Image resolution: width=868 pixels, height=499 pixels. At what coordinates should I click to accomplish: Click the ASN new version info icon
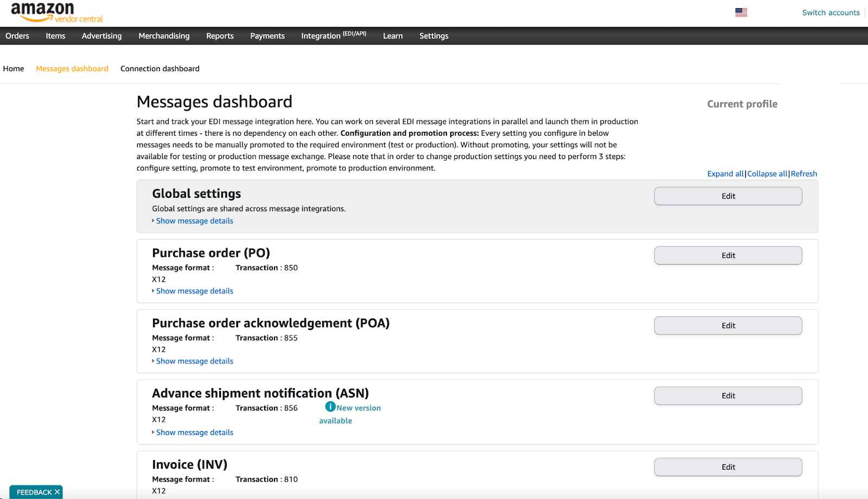click(x=330, y=407)
